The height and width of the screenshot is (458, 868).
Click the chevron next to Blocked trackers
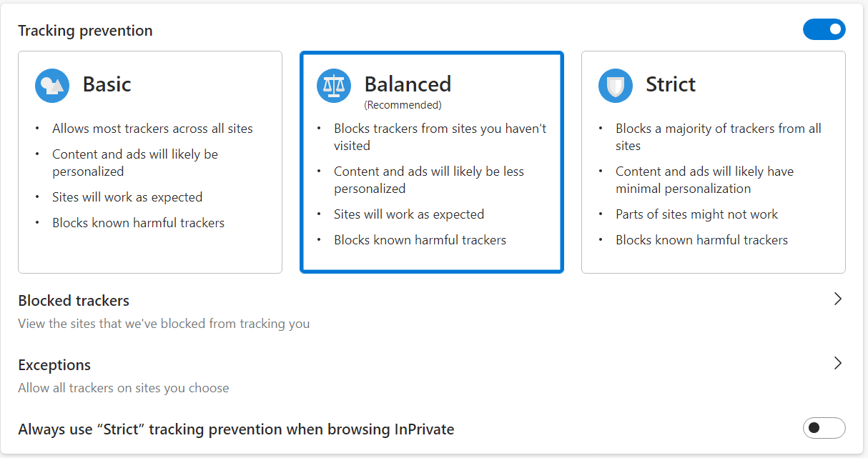coord(837,299)
